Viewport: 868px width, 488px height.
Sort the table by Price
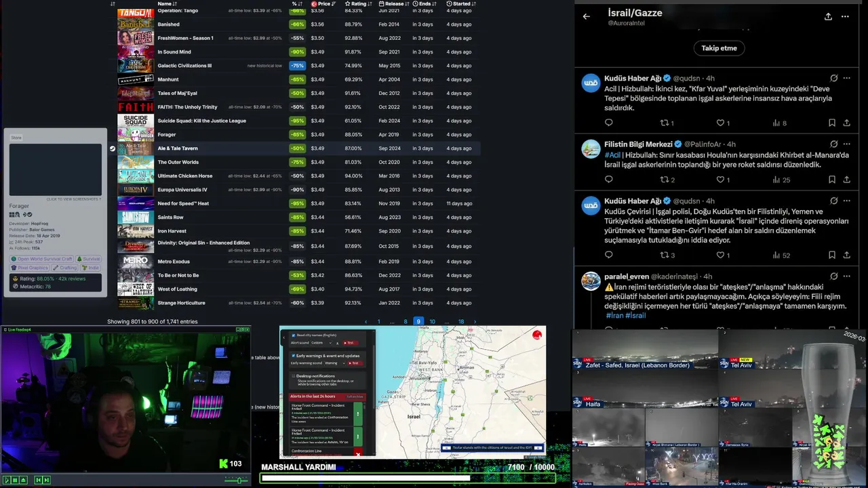[324, 3]
